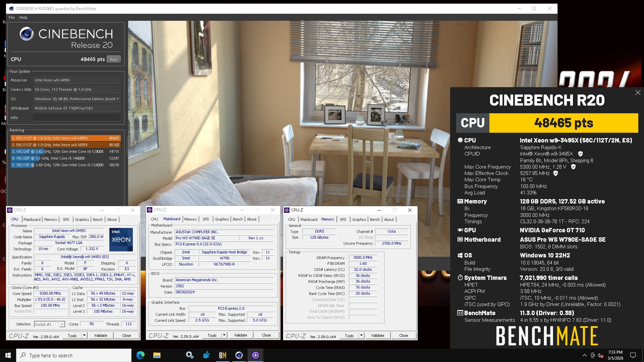Expand Tools dropdown arrow in right CPU-Z

[x=361, y=336]
